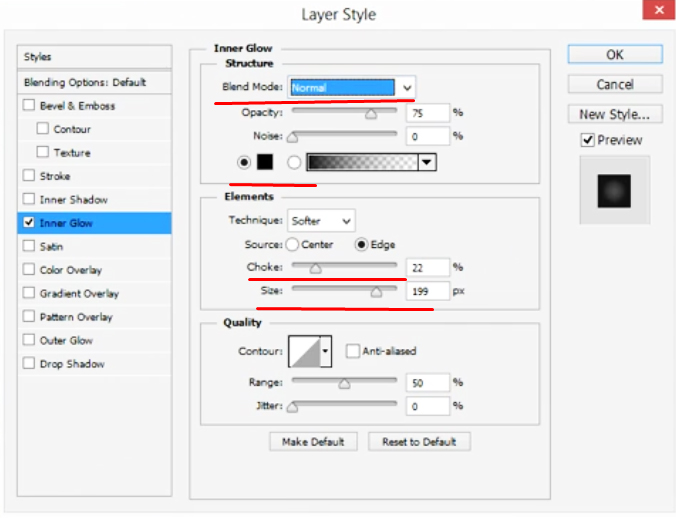
Task: Click the Jitter slider handle
Action: [x=292, y=407]
